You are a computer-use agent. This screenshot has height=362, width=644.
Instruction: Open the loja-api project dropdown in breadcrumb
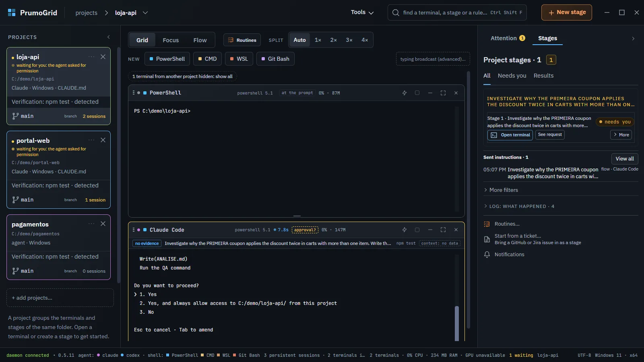145,13
